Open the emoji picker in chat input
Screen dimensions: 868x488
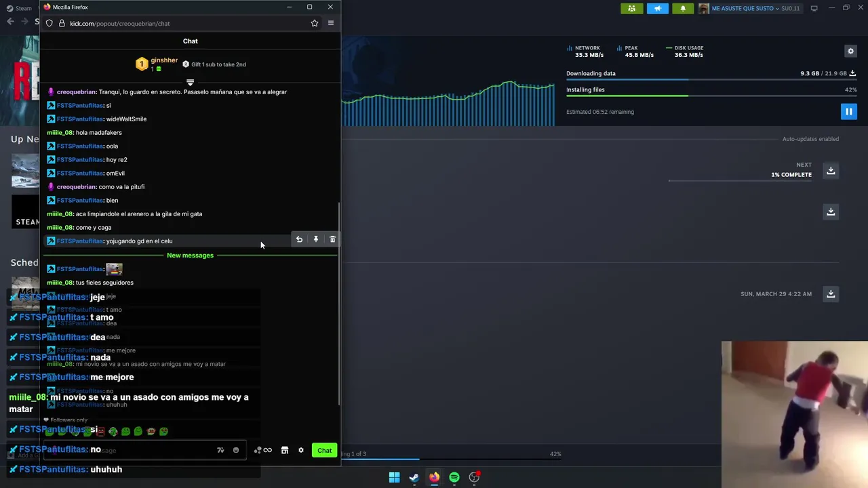tap(236, 450)
